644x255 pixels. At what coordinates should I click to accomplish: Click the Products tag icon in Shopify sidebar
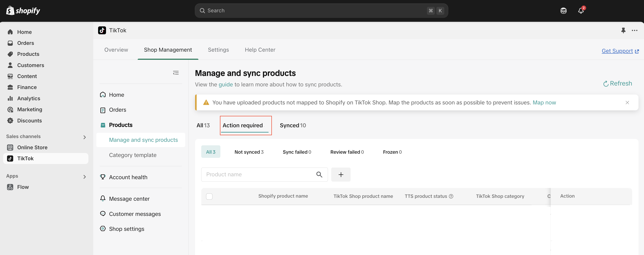pos(10,54)
